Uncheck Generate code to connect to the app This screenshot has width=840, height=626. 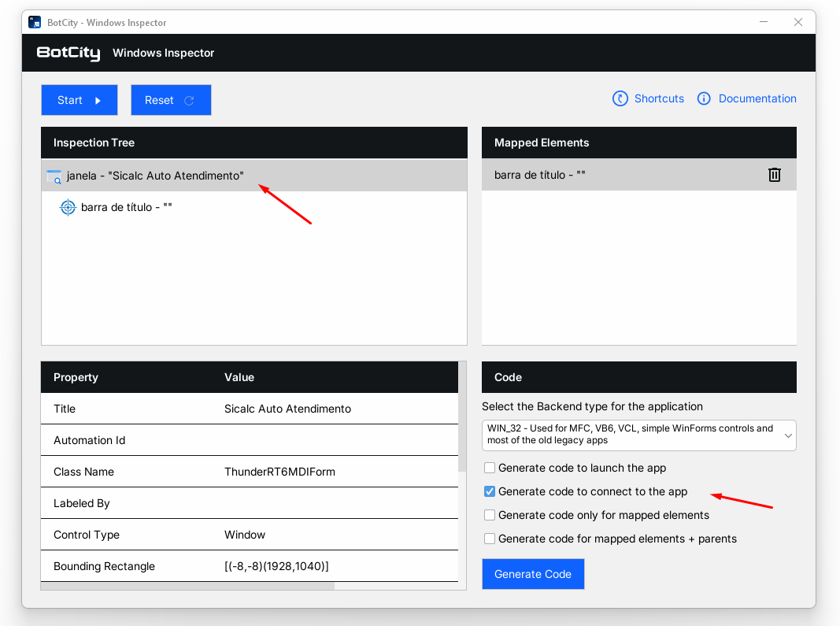(490, 492)
